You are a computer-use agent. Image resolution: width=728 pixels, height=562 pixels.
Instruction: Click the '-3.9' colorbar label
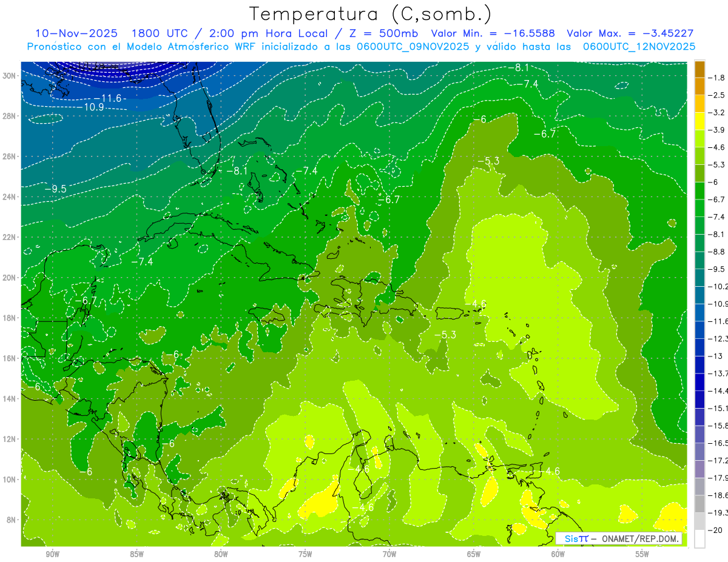coord(718,130)
